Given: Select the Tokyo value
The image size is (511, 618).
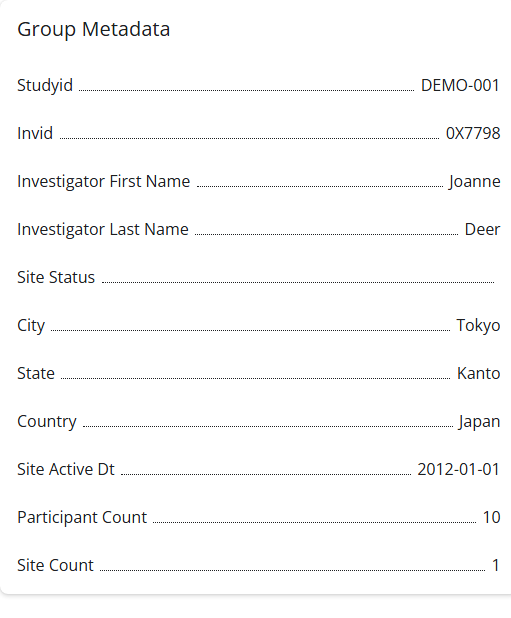Looking at the screenshot, I should (478, 326).
